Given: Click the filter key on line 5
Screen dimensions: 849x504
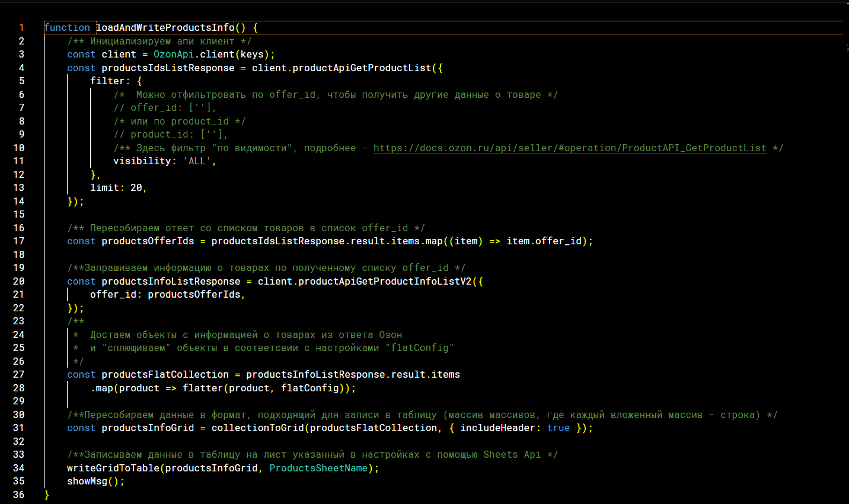Looking at the screenshot, I should pyautogui.click(x=107, y=81).
